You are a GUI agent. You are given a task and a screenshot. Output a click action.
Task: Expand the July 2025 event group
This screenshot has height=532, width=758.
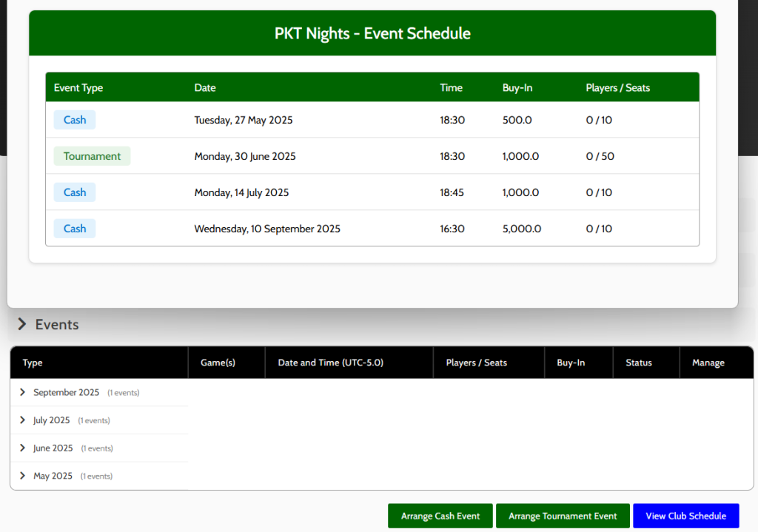[23, 420]
